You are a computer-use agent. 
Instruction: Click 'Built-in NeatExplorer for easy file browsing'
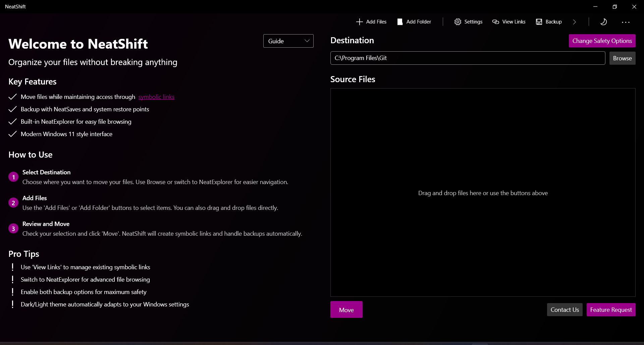click(x=76, y=122)
